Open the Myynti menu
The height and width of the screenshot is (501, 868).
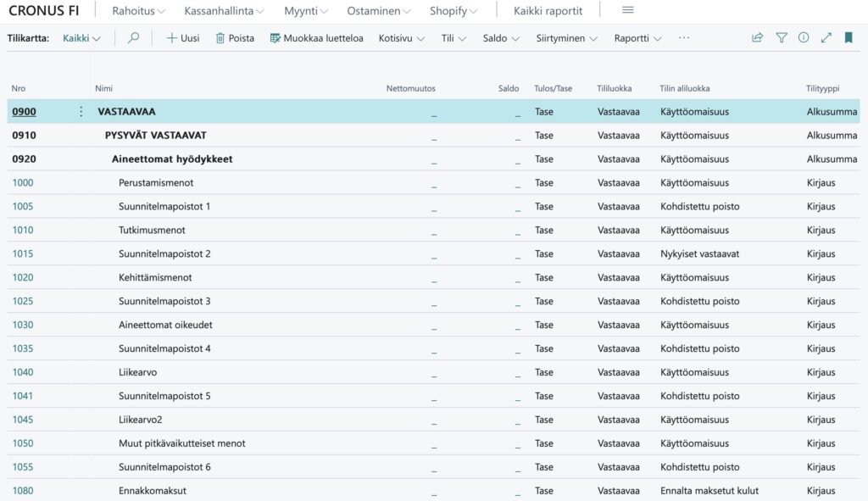(306, 11)
